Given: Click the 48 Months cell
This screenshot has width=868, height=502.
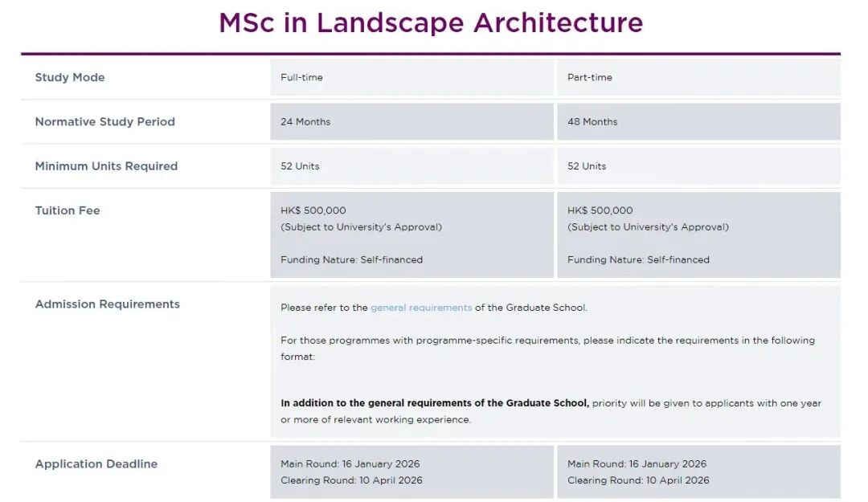Looking at the screenshot, I should click(698, 122).
